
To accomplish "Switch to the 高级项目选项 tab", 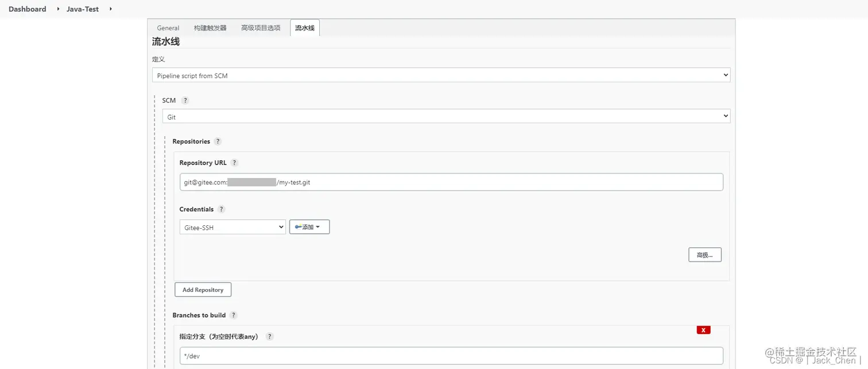I will pos(261,28).
